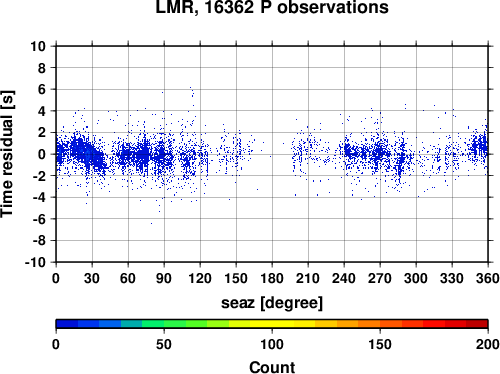The width and height of the screenshot is (500, 374).
Task: Click the 50 label under the colorbar
Action: (164, 344)
